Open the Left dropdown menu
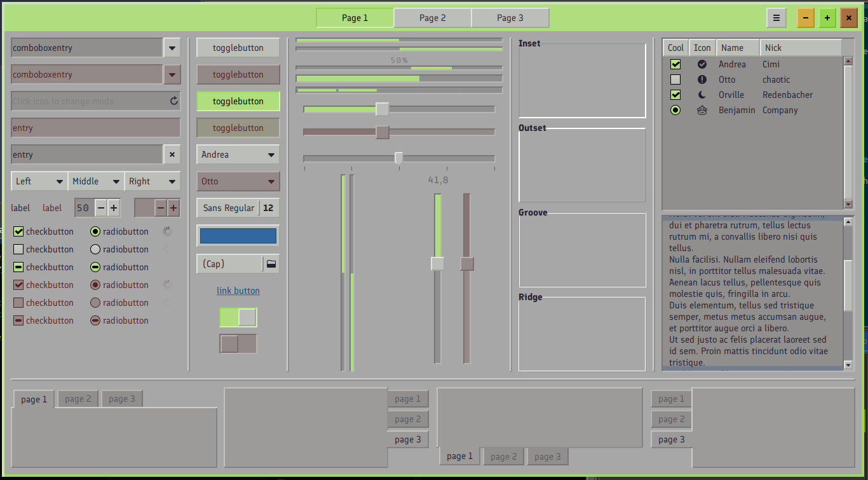Image resolution: width=868 pixels, height=480 pixels. tap(39, 181)
